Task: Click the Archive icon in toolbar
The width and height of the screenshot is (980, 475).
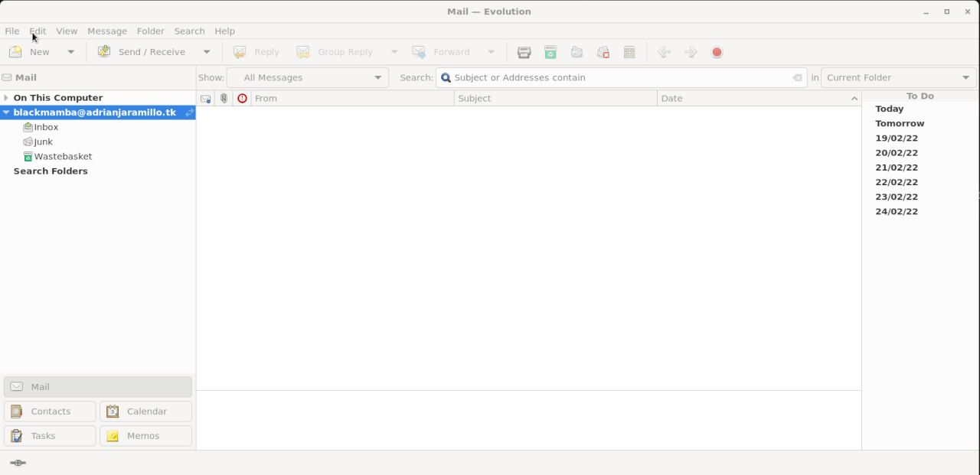Action: pyautogui.click(x=629, y=52)
